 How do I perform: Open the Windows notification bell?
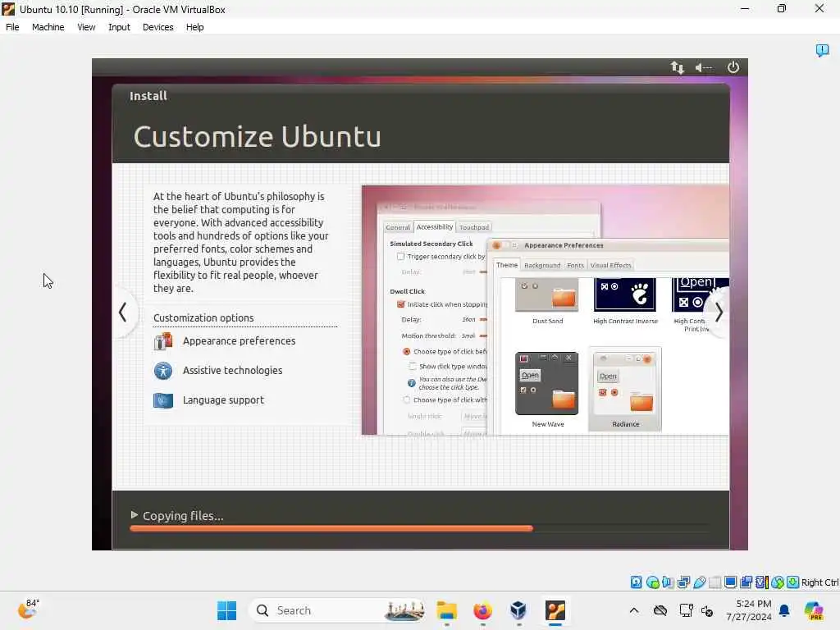pos(784,610)
